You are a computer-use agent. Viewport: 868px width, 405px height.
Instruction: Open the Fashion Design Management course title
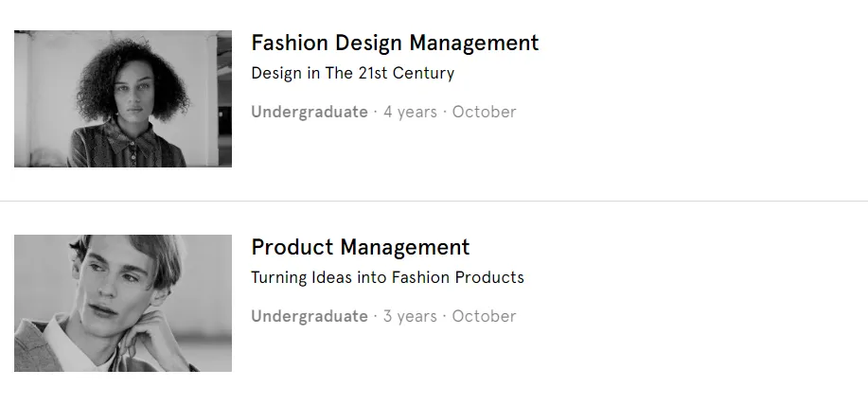tap(395, 43)
